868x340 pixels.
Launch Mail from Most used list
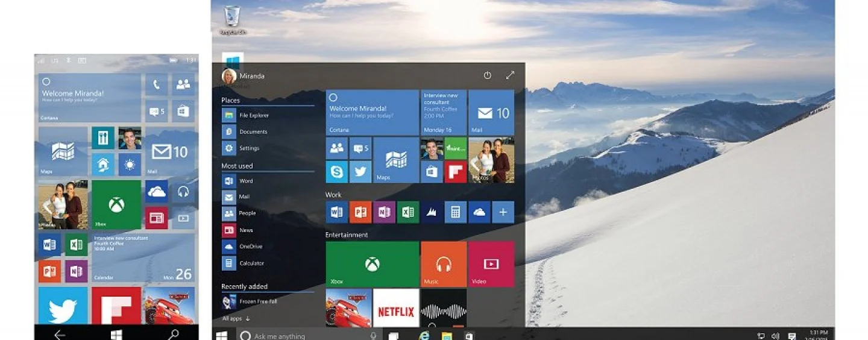pyautogui.click(x=236, y=197)
